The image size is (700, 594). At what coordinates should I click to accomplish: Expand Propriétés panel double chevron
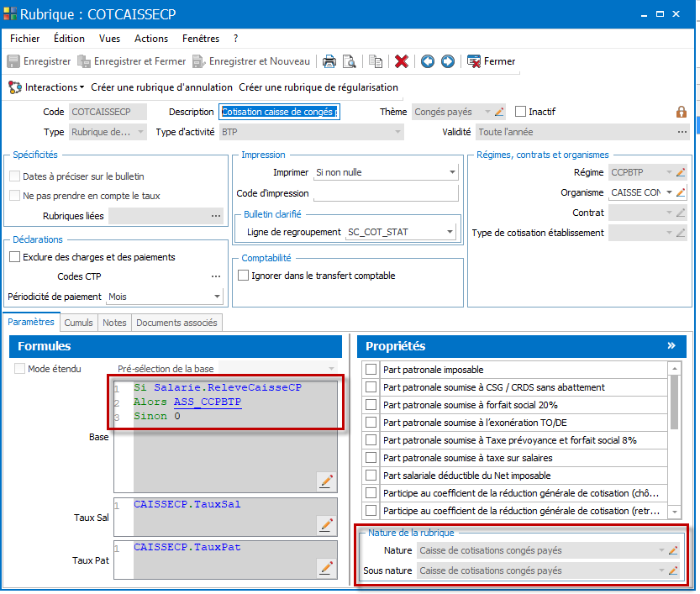[671, 346]
